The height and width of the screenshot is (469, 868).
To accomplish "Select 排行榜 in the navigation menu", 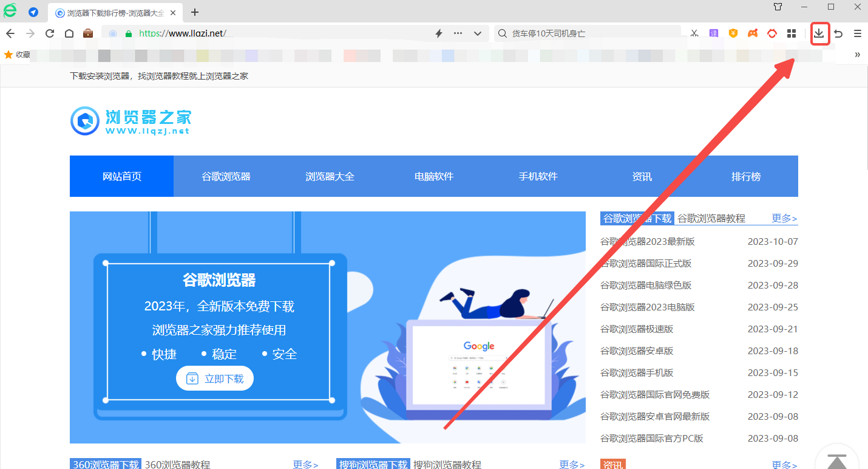I will point(746,176).
